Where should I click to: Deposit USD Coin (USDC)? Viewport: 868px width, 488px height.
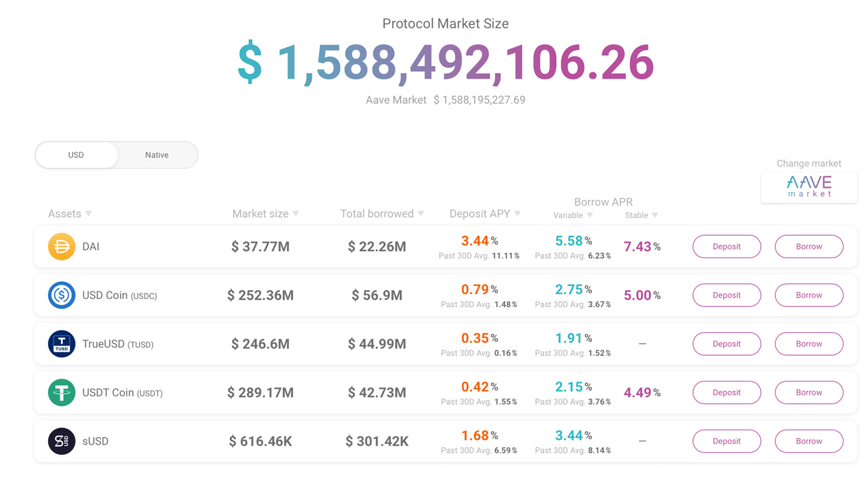[727, 296]
